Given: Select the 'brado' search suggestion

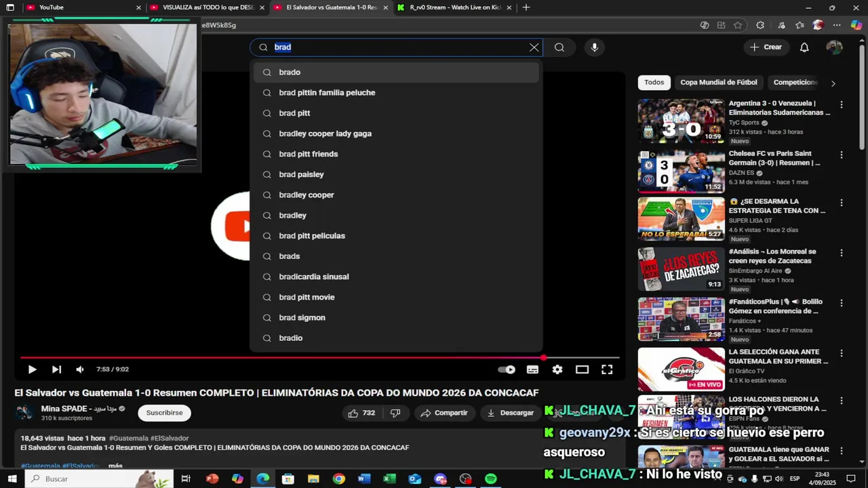Looking at the screenshot, I should (396, 73).
